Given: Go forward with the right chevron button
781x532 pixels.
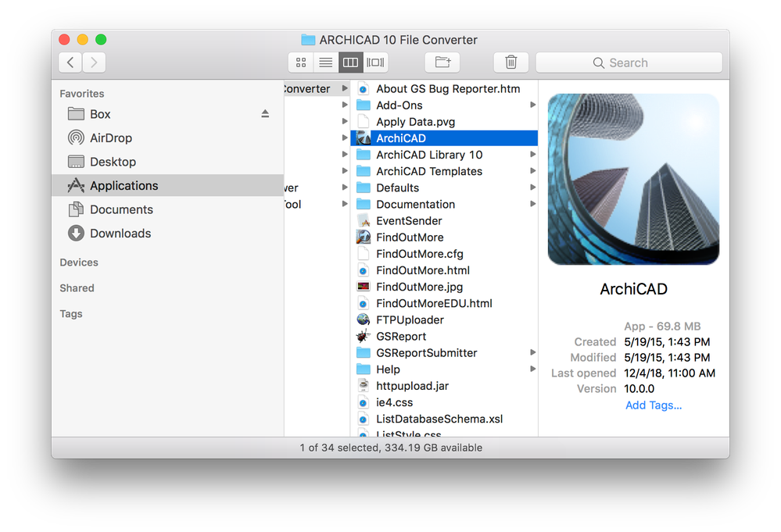Looking at the screenshot, I should [x=94, y=62].
